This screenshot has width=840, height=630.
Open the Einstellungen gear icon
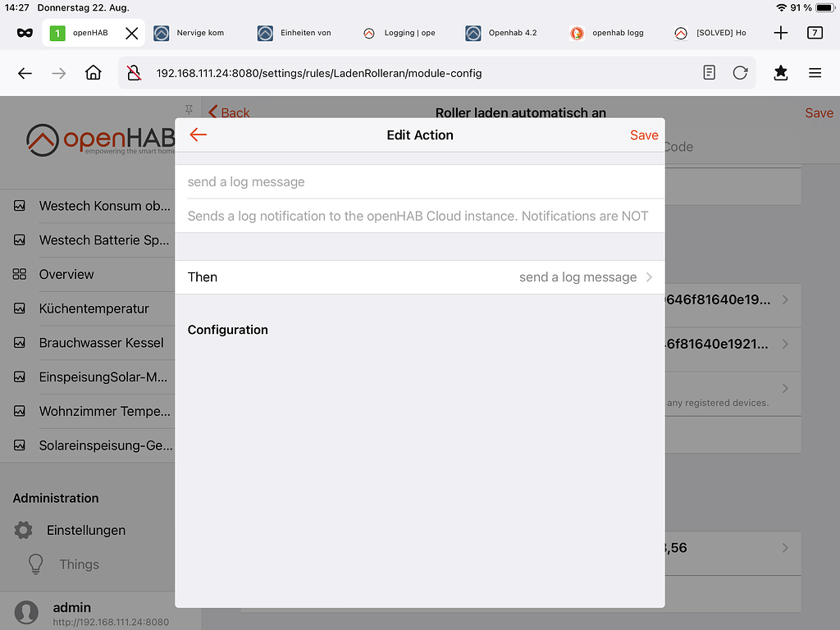[22, 530]
